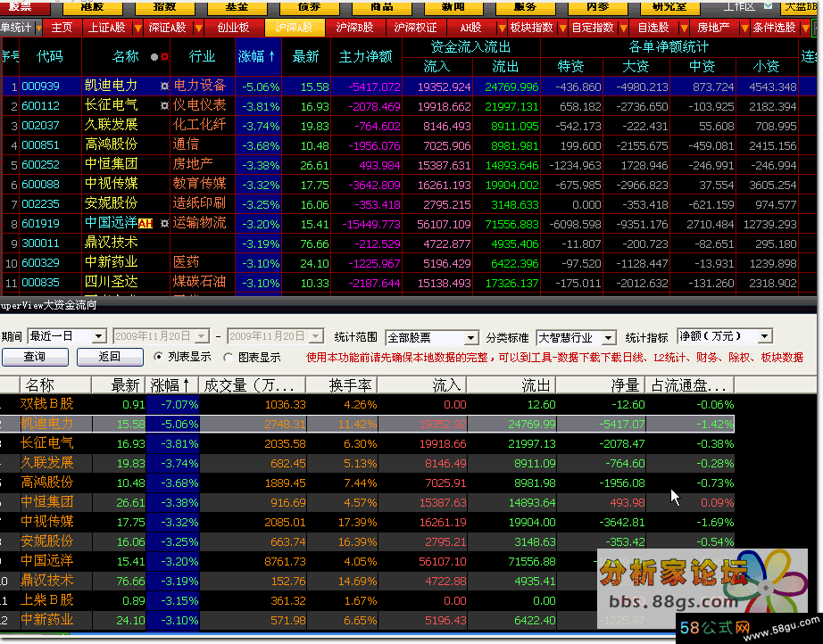This screenshot has height=644, width=823.
Task: Click the 教育传媒 industry cell
Action: (199, 184)
